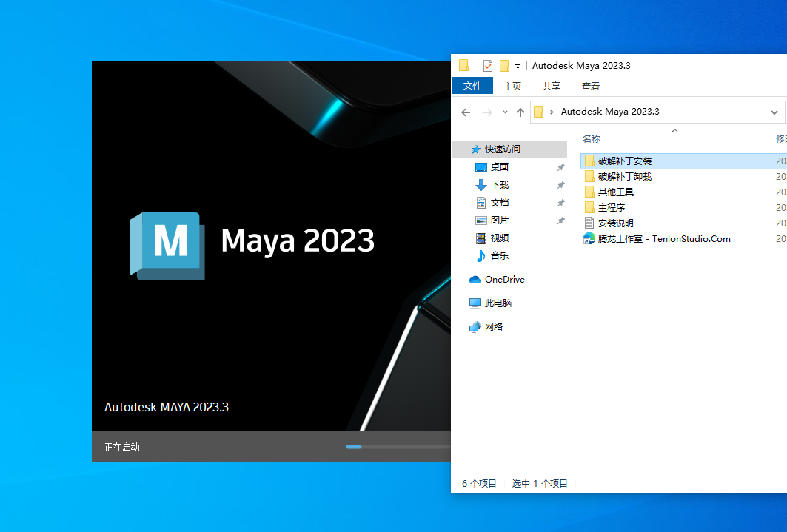Click the New Folder icon in title bar

tap(504, 65)
